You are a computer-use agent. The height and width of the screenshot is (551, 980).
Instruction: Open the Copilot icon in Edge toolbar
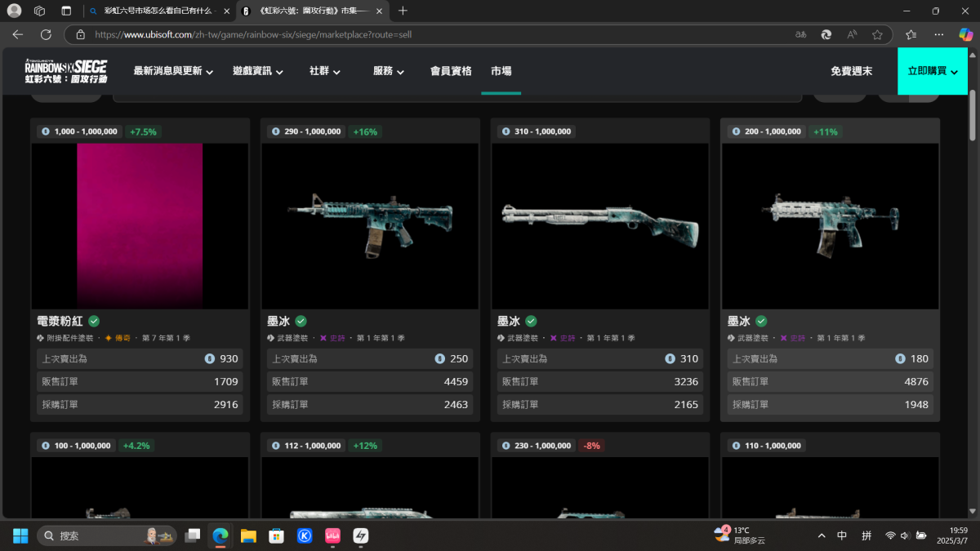pyautogui.click(x=964, y=35)
